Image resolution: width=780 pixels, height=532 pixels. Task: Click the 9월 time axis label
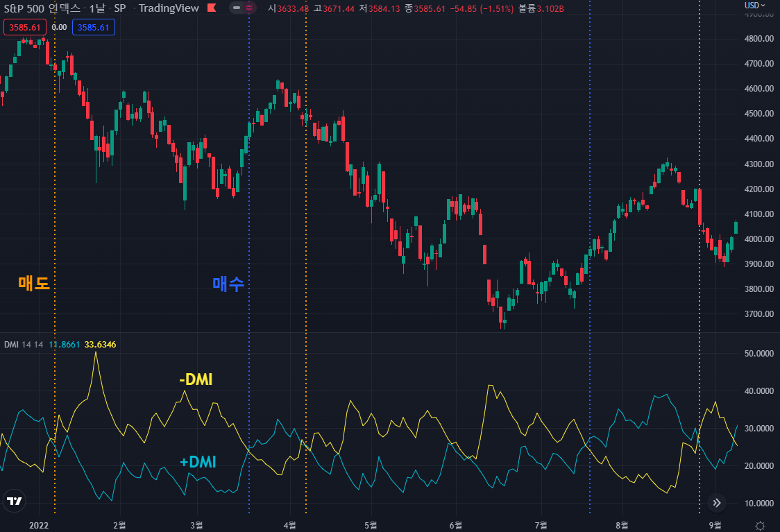(x=715, y=526)
